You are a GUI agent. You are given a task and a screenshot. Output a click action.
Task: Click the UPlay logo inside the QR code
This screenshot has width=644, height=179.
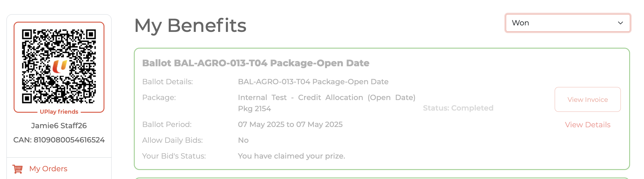pos(59,66)
